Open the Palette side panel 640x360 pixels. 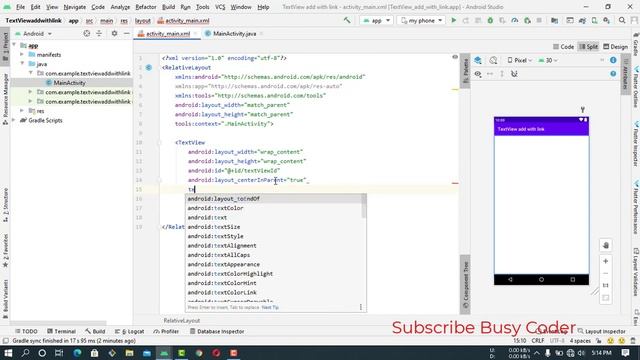pos(465,70)
